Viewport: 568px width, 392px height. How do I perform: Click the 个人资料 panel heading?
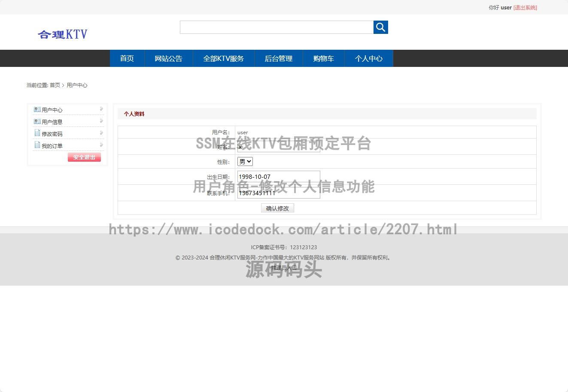coord(134,114)
